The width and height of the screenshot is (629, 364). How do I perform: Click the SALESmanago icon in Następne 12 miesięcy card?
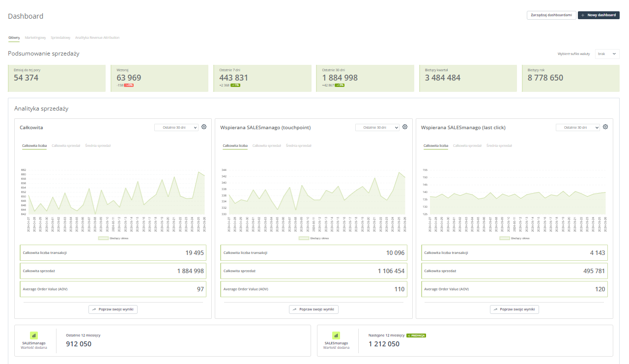(336, 336)
